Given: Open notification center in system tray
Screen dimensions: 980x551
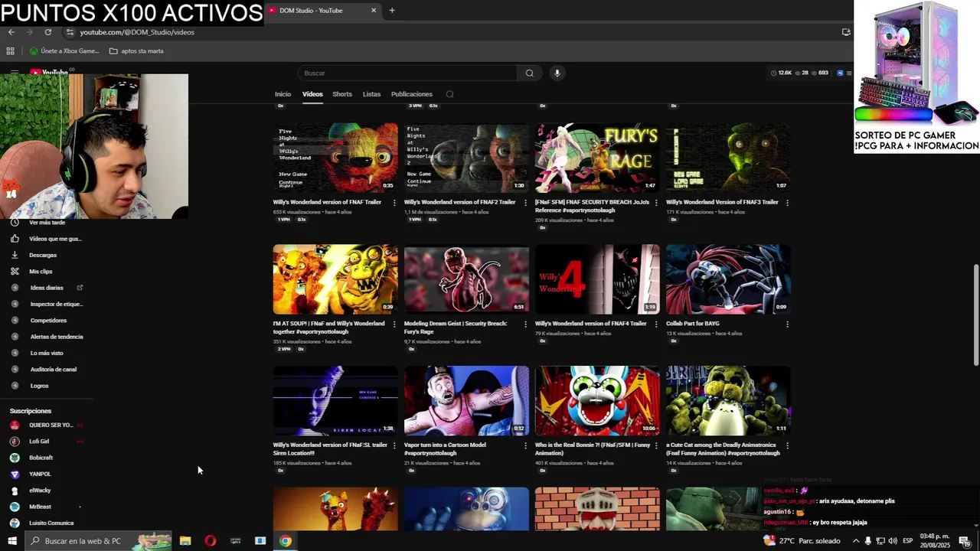Looking at the screenshot, I should click(965, 541).
